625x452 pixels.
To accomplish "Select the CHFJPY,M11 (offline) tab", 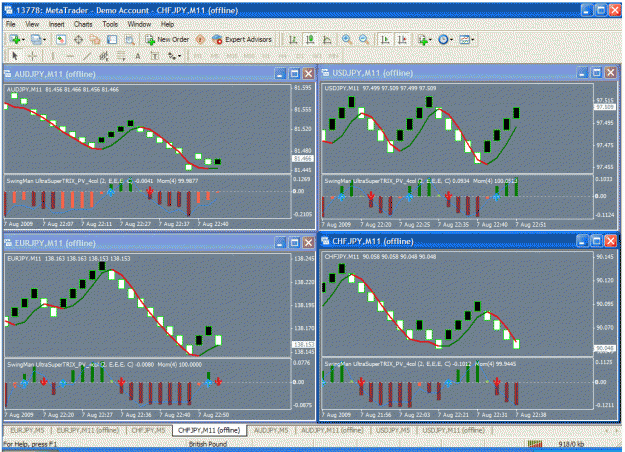I will point(209,430).
